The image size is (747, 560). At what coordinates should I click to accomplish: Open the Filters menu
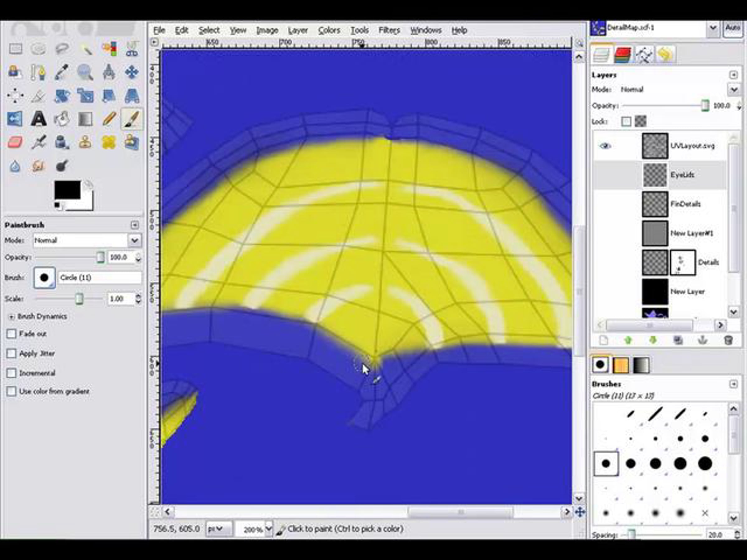[x=389, y=30]
